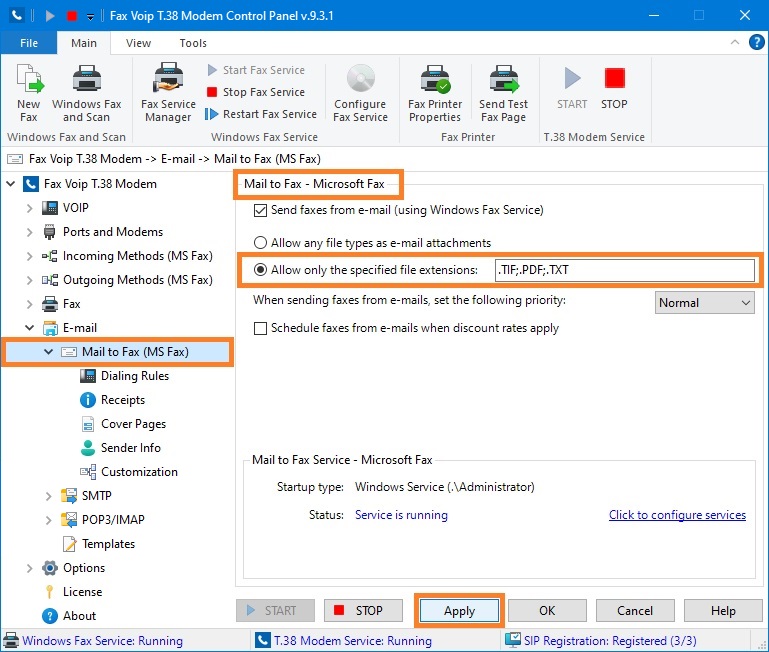
Task: Click Stop Fax Service in ribbon
Action: (x=256, y=92)
